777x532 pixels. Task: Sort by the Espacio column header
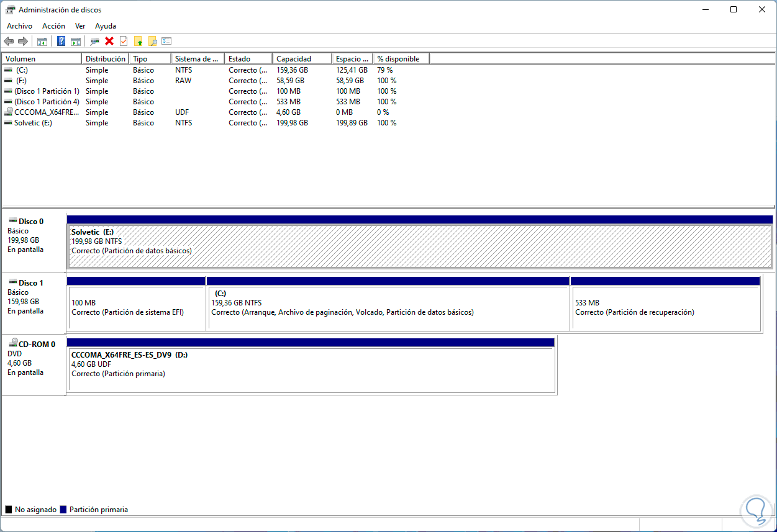pos(352,59)
